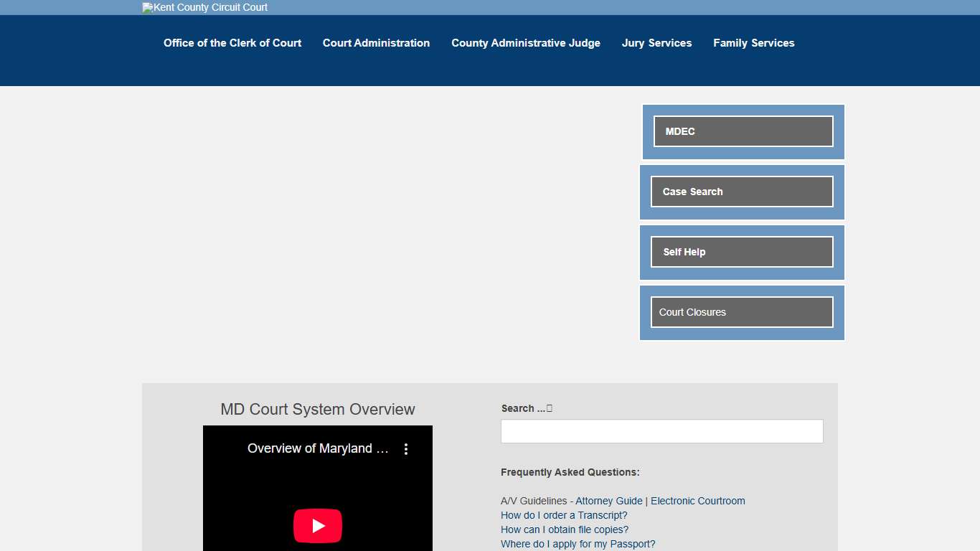The image size is (980, 551).
Task: Open the YouTube video three-dot options menu
Action: pyautogui.click(x=405, y=448)
